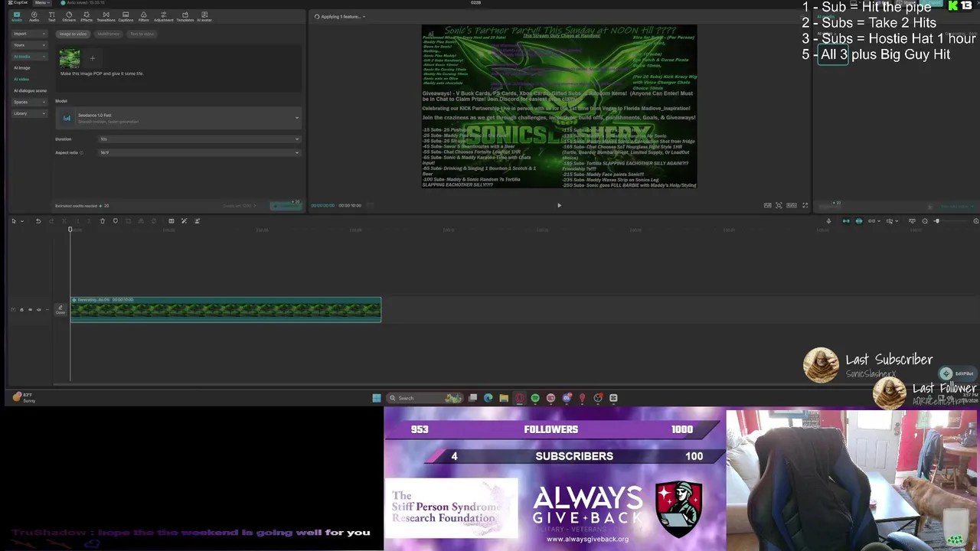Click the taskbar Search box
Viewport: 980px width, 551px height.
click(425, 398)
